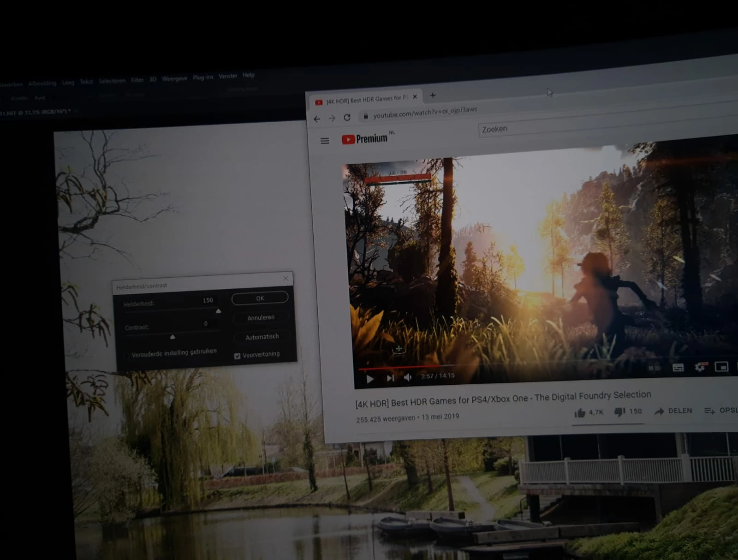Screen dimensions: 738x560
Task: Share the video using DELEN
Action: (673, 411)
